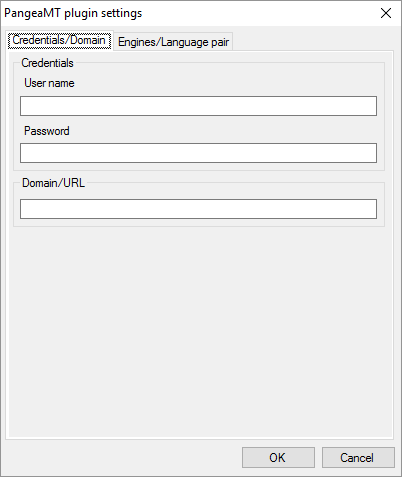Viewport: 402px width, 477px height.
Task: Click the PangeaMT plugin settings title bar
Action: tap(187, 13)
